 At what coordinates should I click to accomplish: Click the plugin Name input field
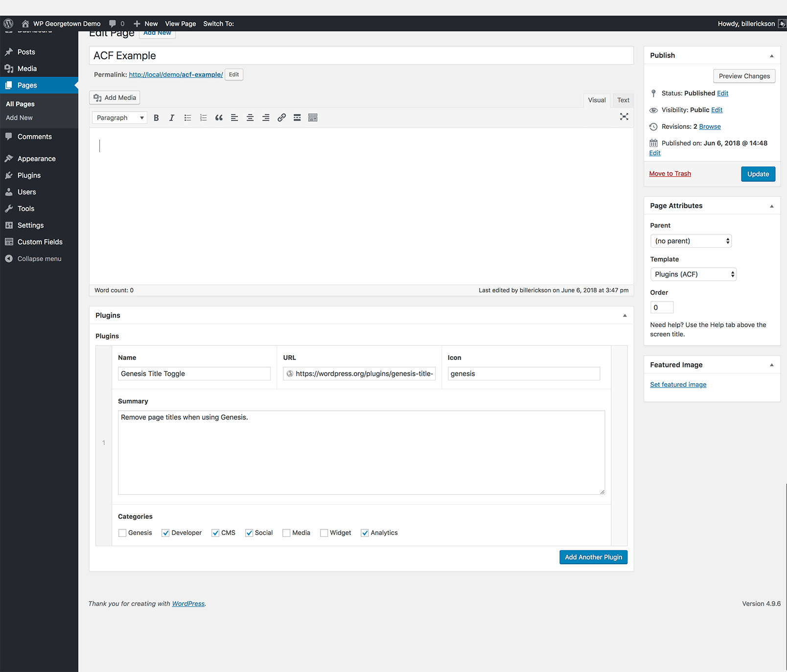(194, 373)
